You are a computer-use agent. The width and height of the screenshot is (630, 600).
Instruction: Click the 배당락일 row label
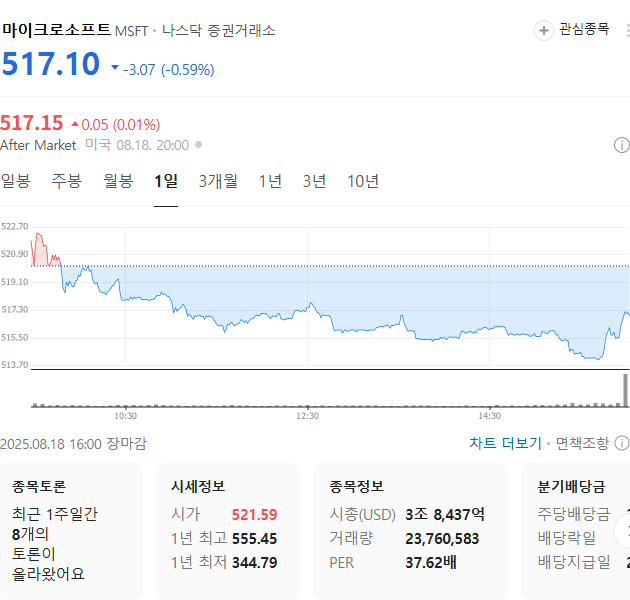(567, 539)
